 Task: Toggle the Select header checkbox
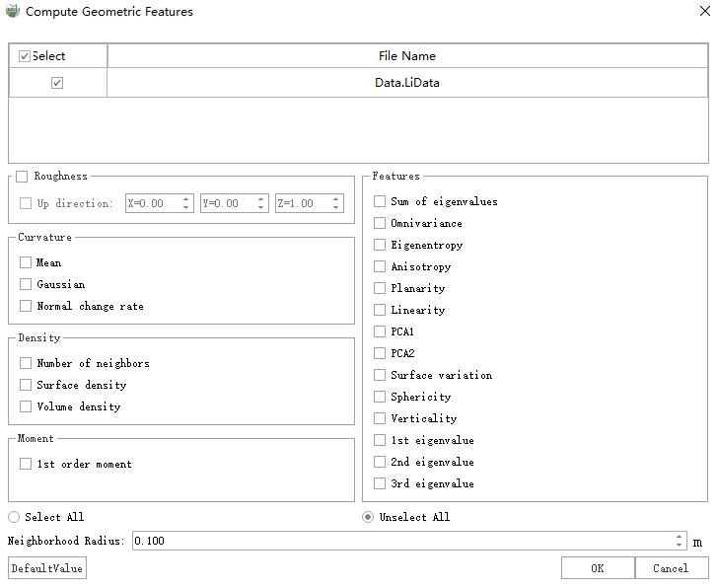[25, 56]
